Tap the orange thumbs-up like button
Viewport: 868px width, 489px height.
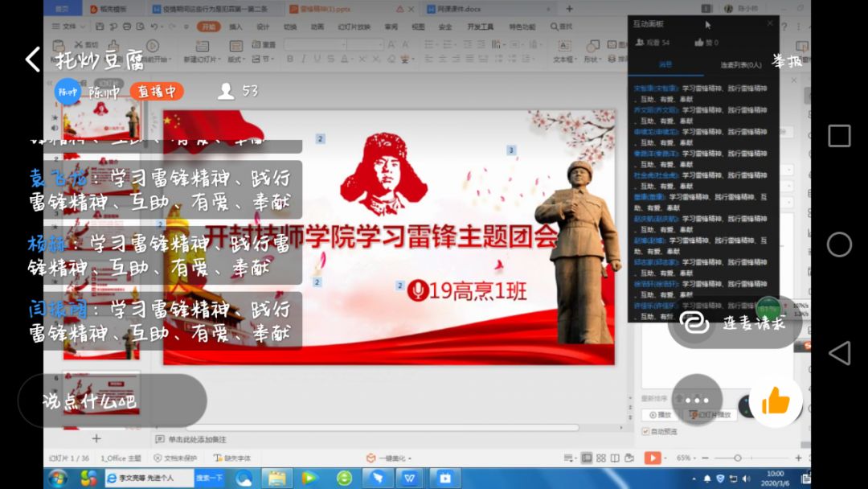click(x=776, y=401)
